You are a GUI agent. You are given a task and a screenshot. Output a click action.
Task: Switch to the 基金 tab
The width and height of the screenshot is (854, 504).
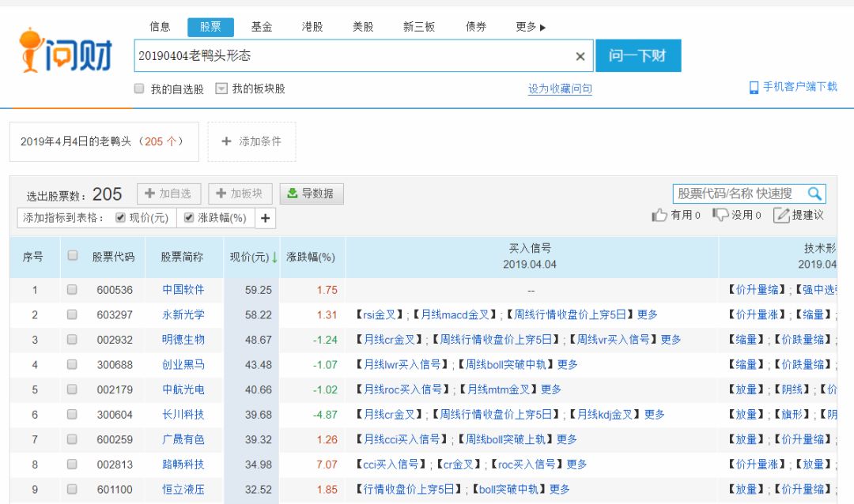click(262, 26)
